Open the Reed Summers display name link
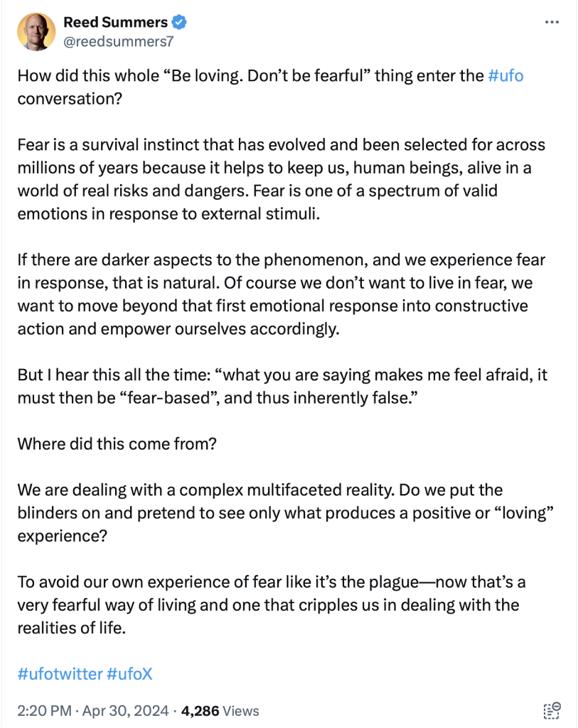Screen dimensions: 578x728 point(115,22)
